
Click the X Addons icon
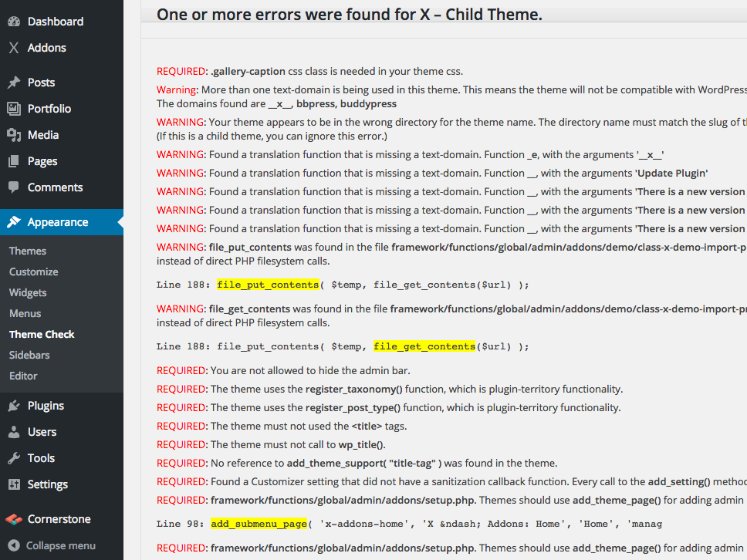tap(14, 48)
